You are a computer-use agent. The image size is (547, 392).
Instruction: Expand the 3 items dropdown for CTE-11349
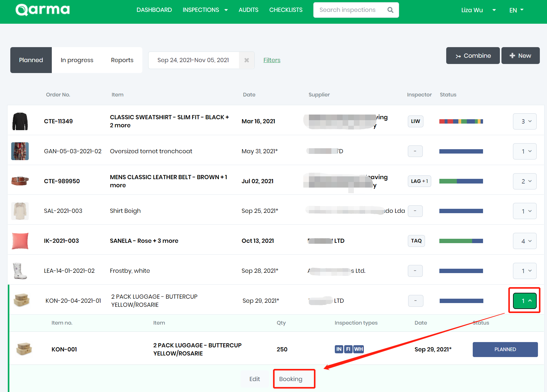click(x=525, y=121)
